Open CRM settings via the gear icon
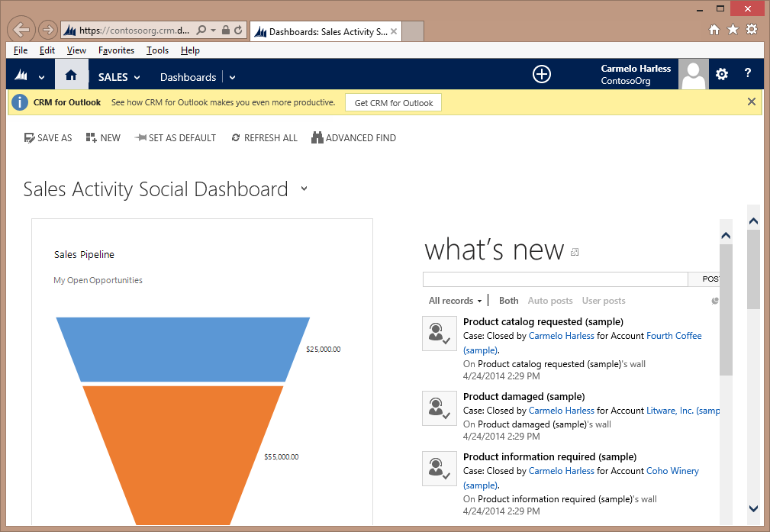Viewport: 770px width, 532px height. (721, 74)
